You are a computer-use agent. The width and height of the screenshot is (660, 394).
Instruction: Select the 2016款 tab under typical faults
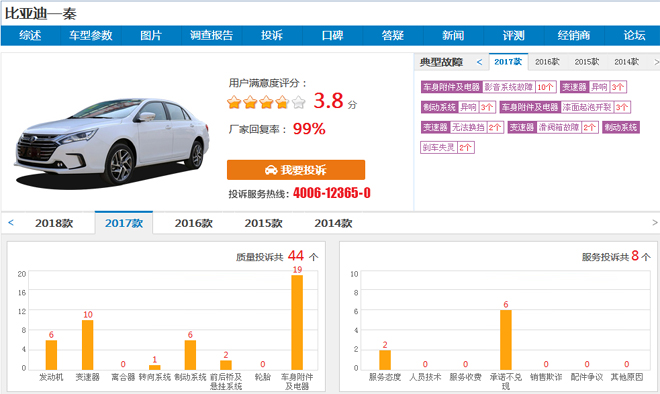click(547, 62)
